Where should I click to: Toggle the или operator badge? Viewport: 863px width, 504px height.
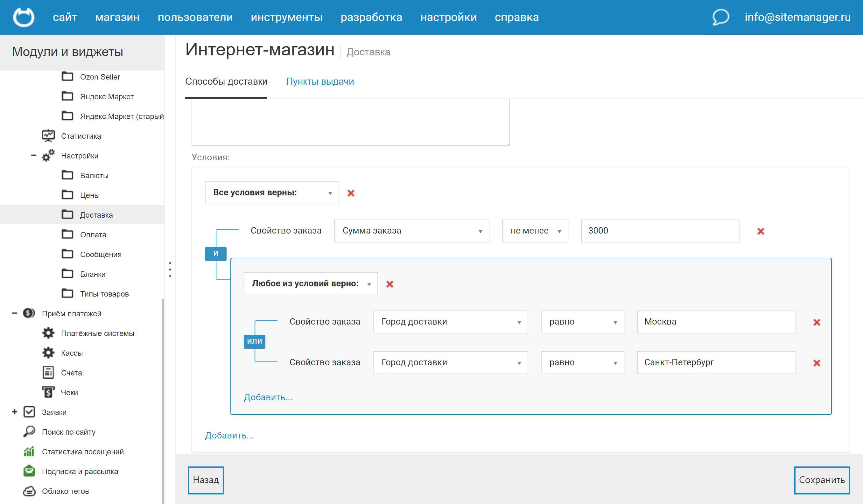[x=255, y=341]
